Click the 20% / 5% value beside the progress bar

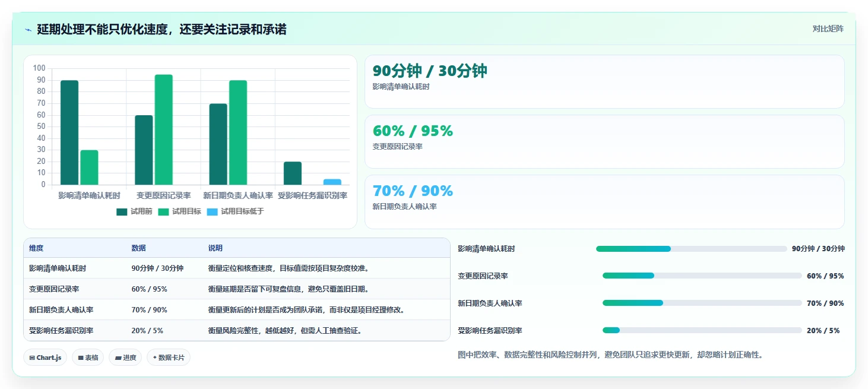point(823,331)
